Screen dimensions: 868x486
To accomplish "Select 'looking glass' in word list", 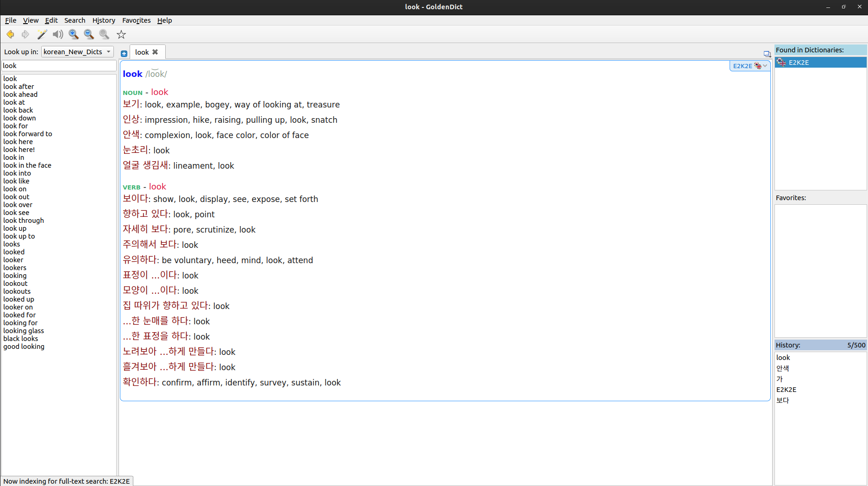I will point(24,331).
